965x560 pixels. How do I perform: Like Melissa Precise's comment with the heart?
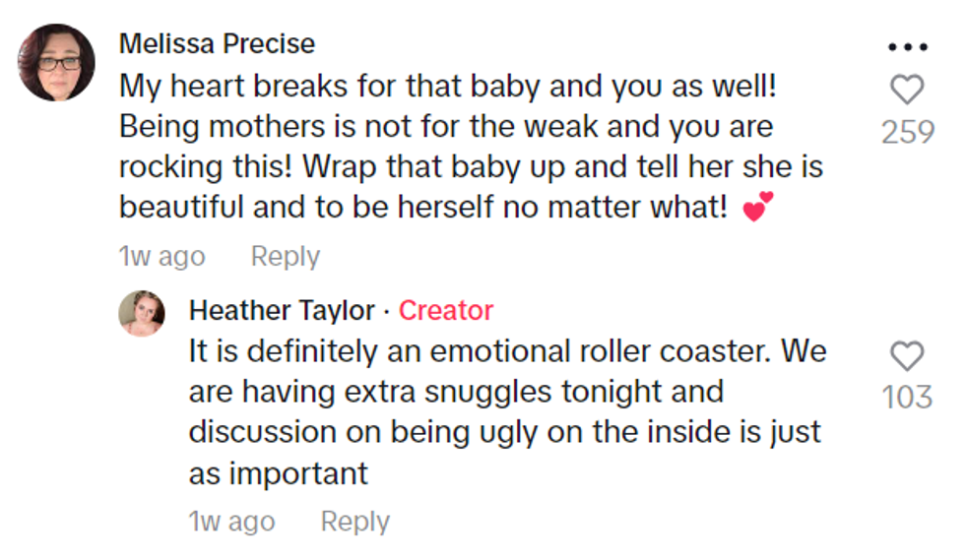(907, 91)
